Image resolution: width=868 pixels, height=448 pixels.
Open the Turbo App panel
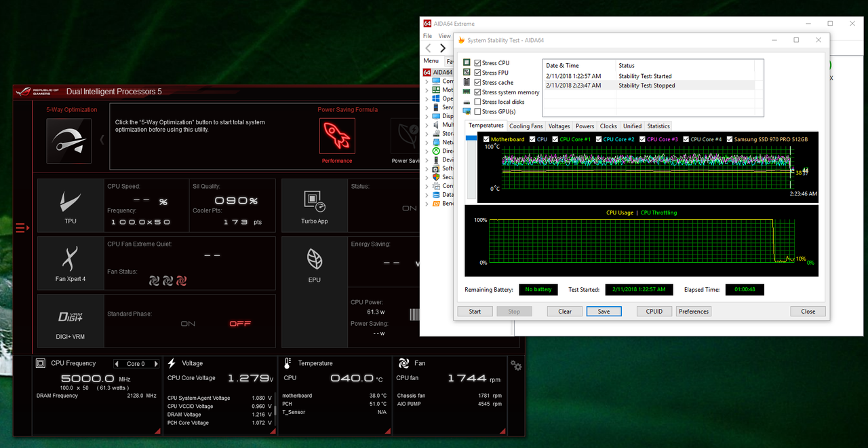coord(314,206)
